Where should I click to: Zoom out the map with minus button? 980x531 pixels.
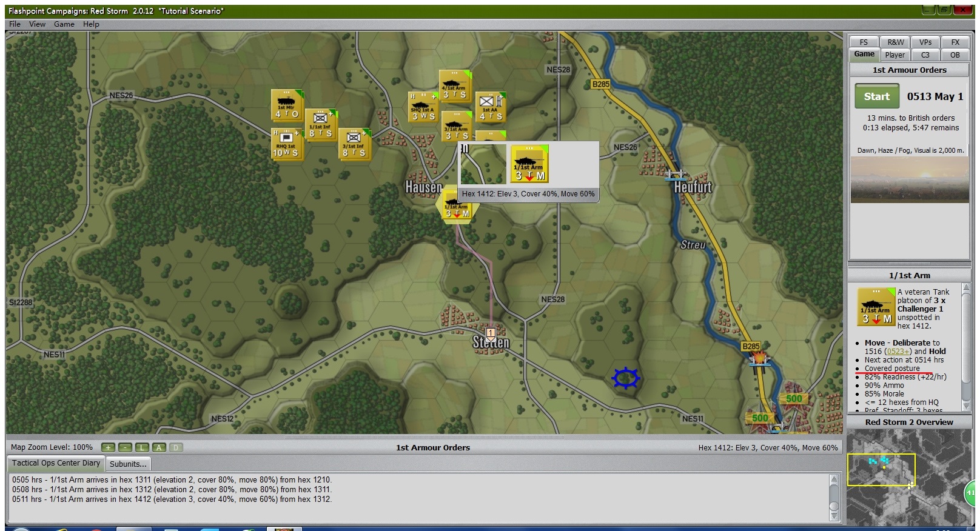125,447
